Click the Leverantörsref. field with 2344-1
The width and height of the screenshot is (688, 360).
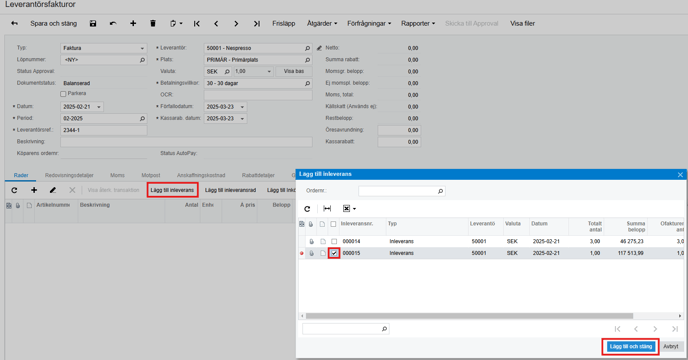[x=104, y=130]
